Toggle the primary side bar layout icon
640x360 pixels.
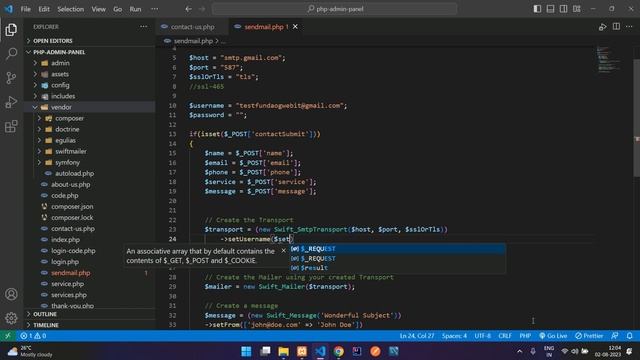(537, 9)
